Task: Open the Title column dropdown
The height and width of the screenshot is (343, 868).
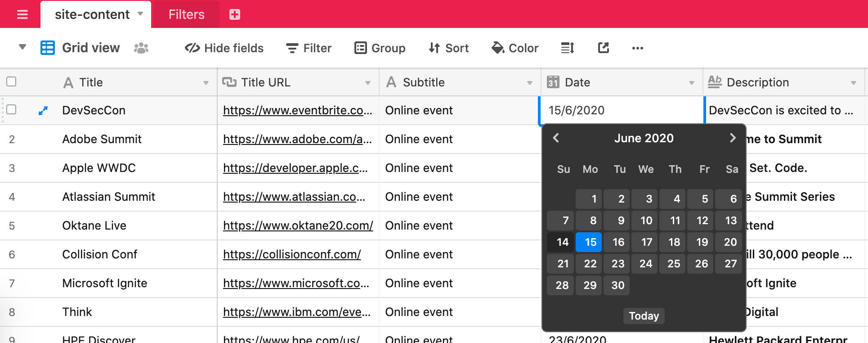Action: coord(206,83)
